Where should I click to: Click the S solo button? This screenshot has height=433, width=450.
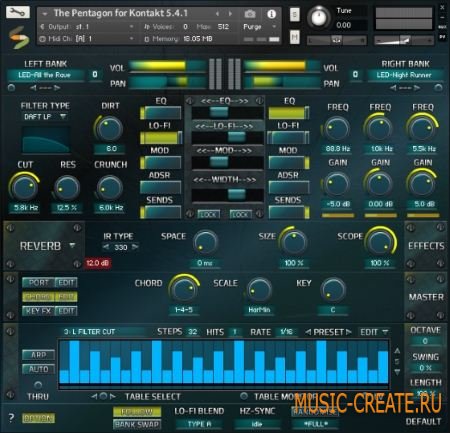pyautogui.click(x=295, y=14)
